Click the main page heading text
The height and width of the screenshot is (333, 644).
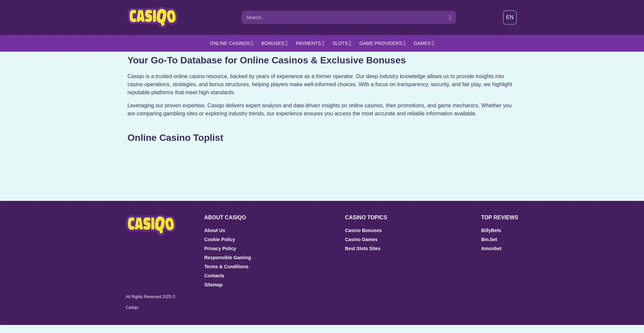tap(267, 60)
